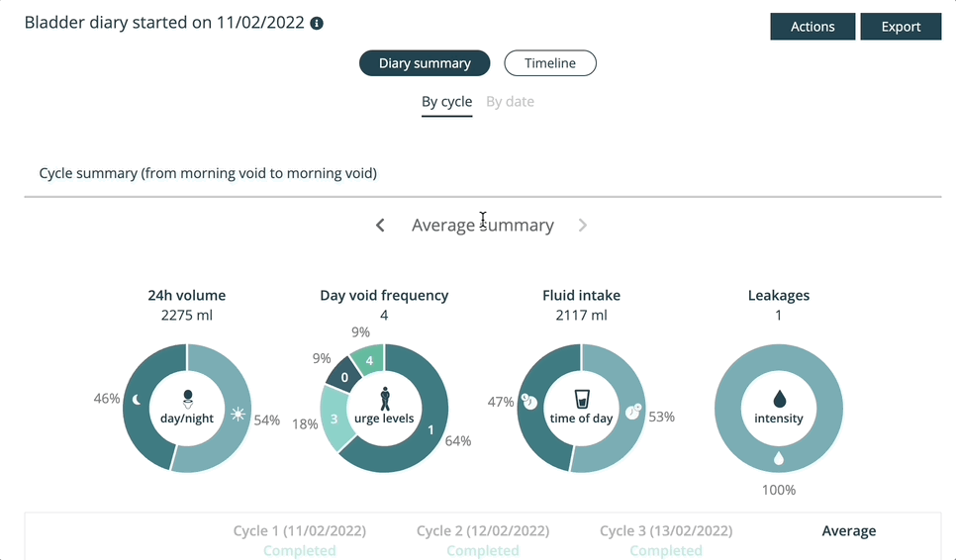Click the Export button
The image size is (956, 560).
tap(901, 27)
